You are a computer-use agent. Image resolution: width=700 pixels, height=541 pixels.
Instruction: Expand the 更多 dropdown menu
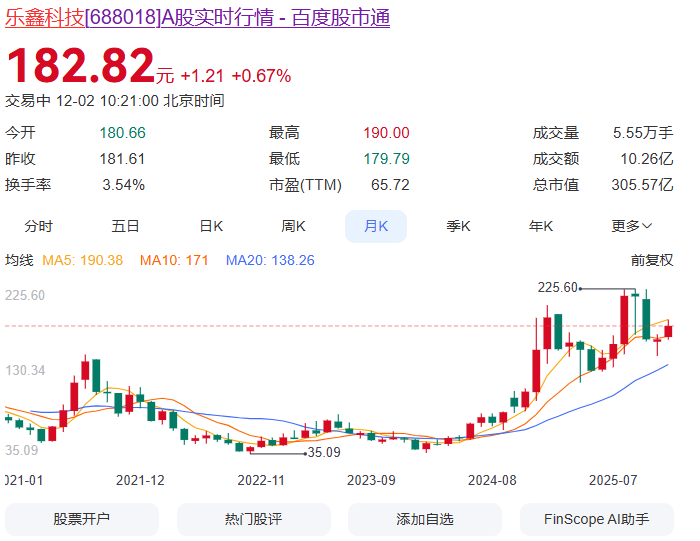click(632, 226)
